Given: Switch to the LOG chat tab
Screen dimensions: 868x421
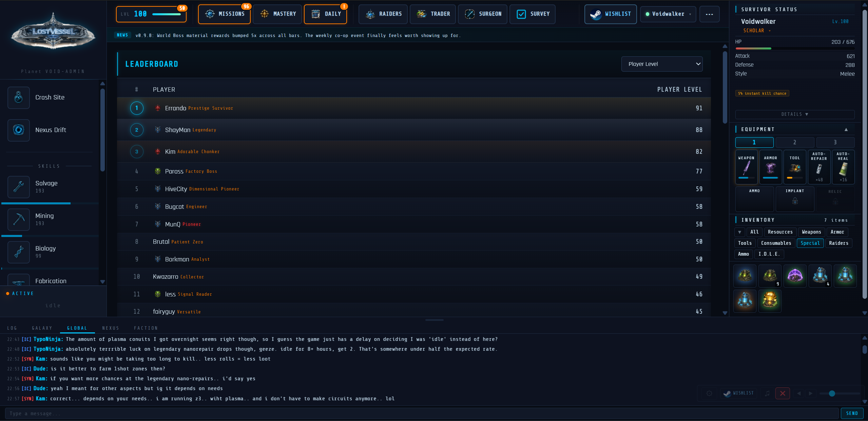Looking at the screenshot, I should [x=12, y=328].
